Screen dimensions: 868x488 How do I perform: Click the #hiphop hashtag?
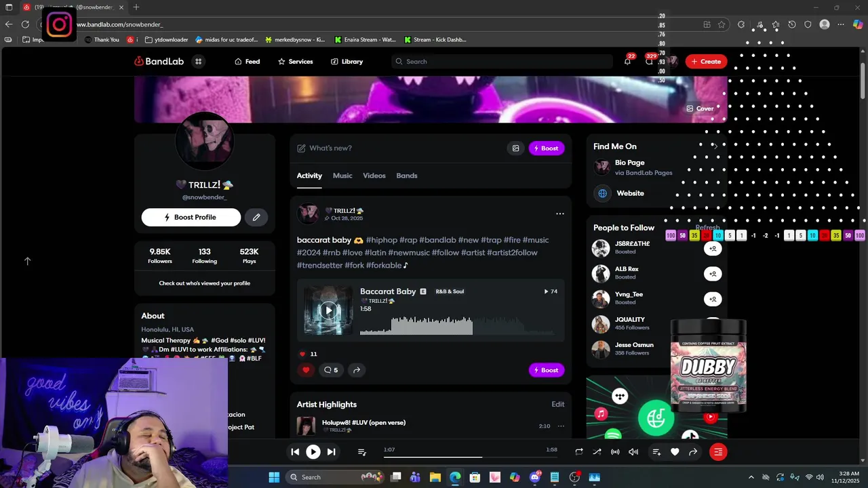pyautogui.click(x=381, y=240)
